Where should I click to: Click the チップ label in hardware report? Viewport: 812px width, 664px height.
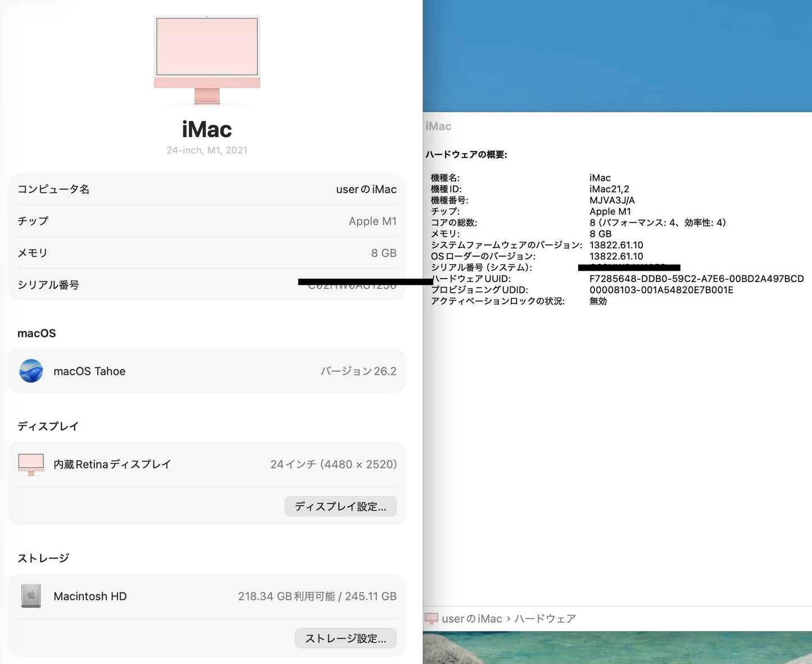[x=445, y=212]
